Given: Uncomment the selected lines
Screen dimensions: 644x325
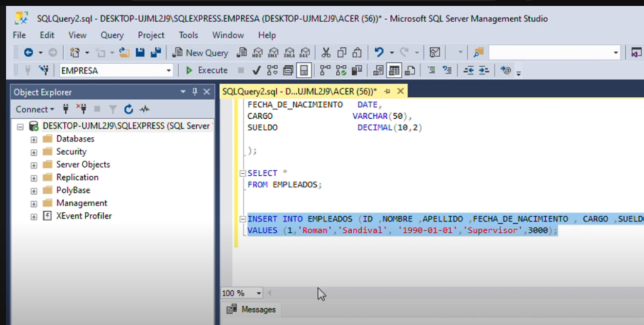Looking at the screenshot, I should [447, 70].
